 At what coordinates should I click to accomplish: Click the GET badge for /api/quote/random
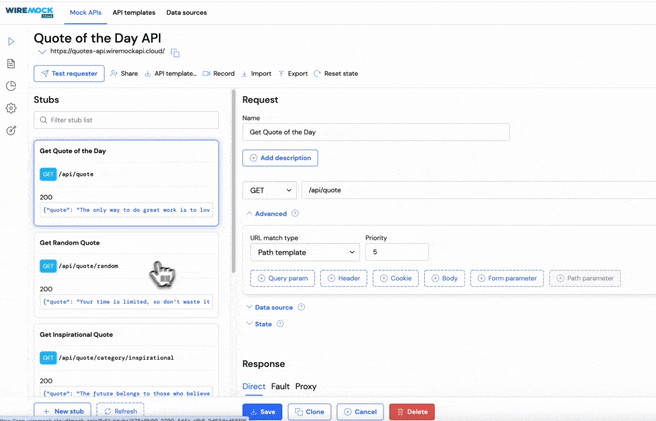(48, 266)
